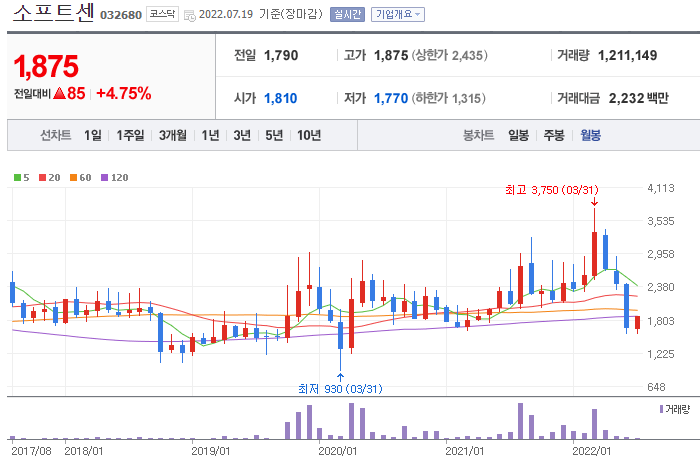
Task: Click the +4.75% change rate
Action: click(x=124, y=93)
